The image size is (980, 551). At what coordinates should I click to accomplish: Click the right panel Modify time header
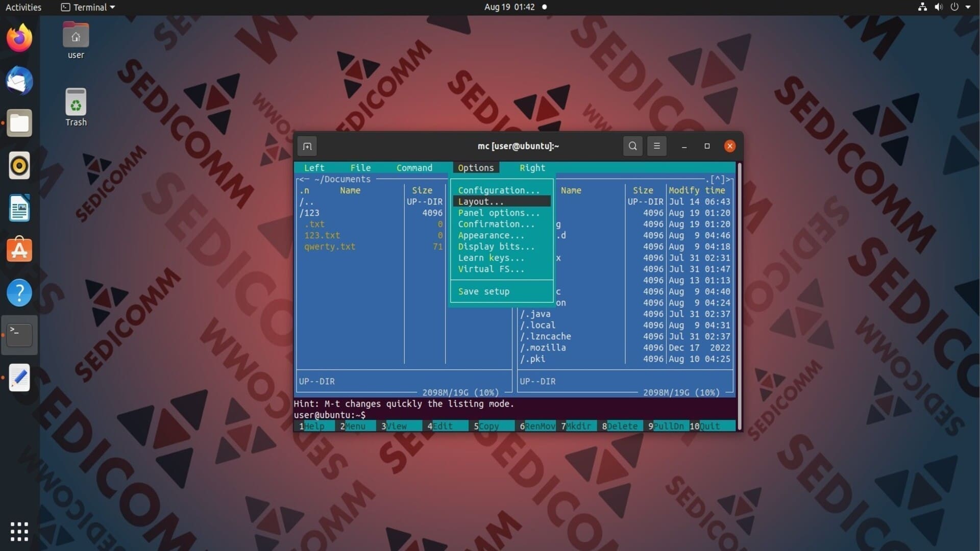[x=697, y=190]
